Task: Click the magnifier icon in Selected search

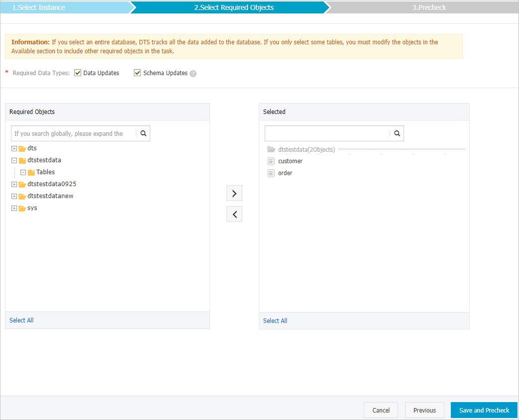Action: coord(397,133)
